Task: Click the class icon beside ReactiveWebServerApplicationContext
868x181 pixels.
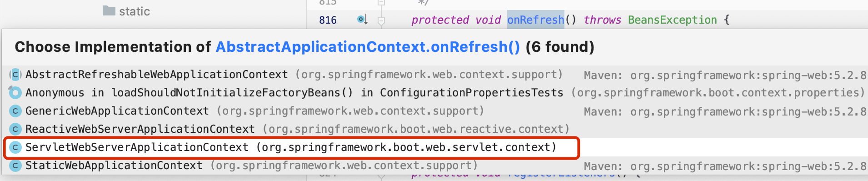Action: tap(15, 129)
